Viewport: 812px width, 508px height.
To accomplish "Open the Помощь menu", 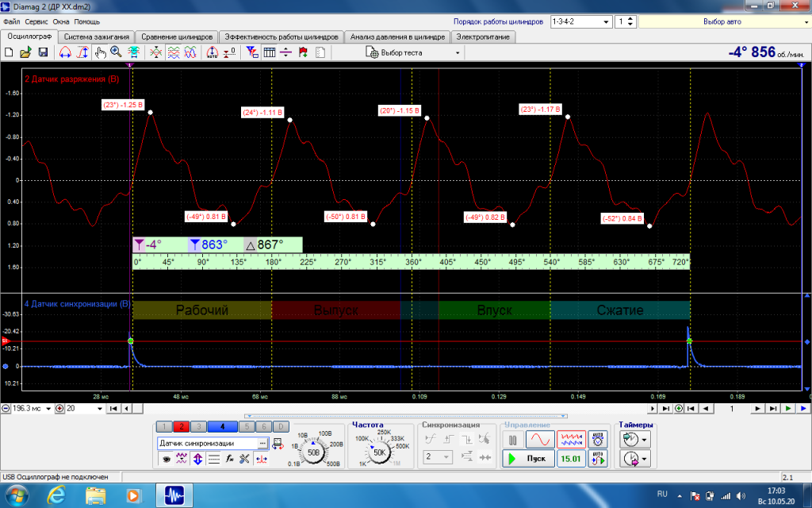I will tap(87, 21).
